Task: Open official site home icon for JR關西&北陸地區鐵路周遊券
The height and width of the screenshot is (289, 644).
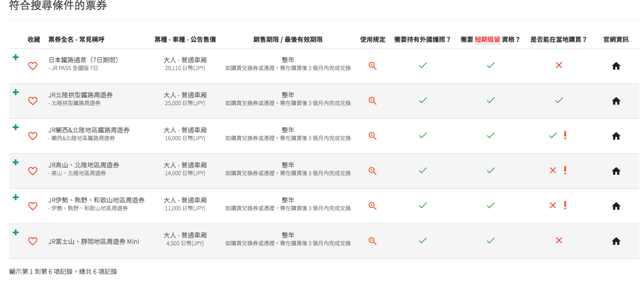Action: coord(616,136)
